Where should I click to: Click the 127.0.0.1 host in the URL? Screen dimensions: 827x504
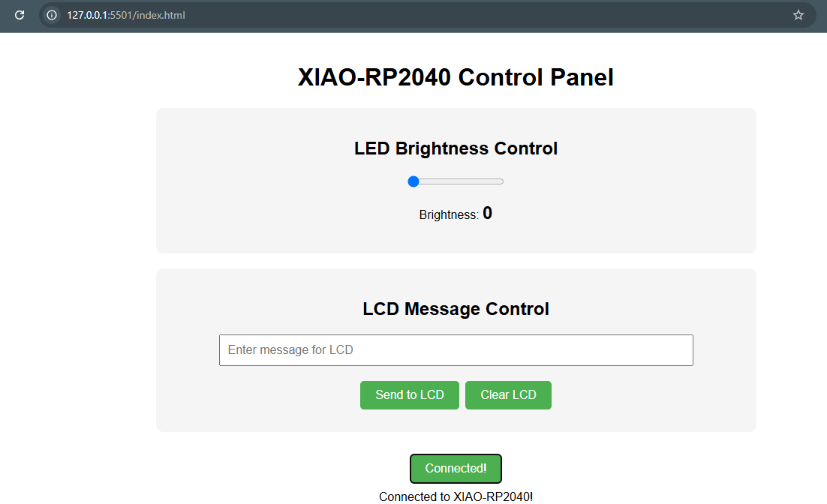point(87,15)
